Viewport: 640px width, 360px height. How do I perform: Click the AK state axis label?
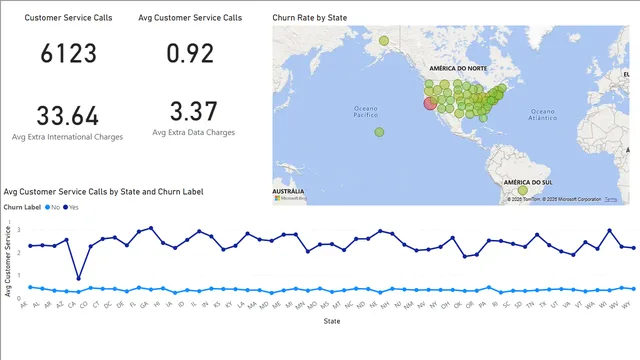[x=24, y=304]
